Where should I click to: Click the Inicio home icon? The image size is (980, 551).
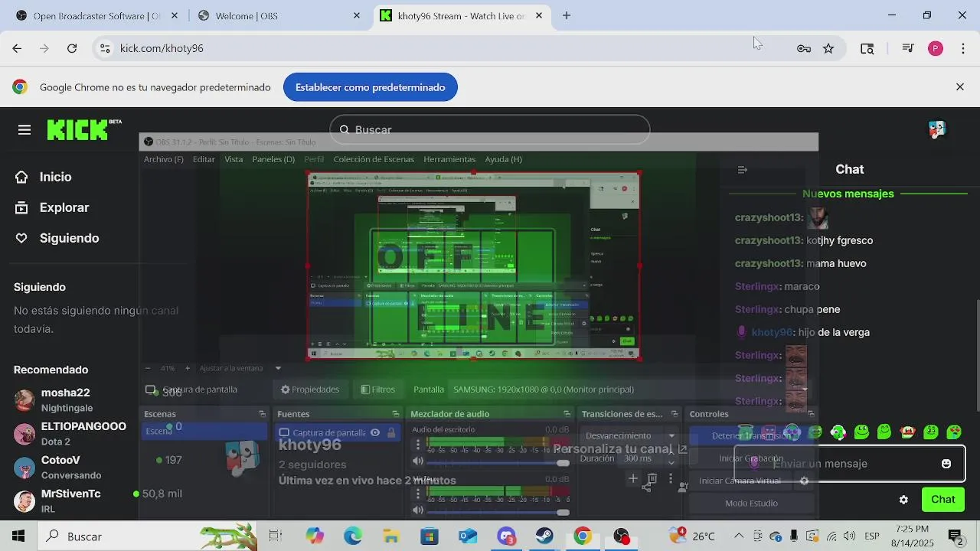[21, 177]
